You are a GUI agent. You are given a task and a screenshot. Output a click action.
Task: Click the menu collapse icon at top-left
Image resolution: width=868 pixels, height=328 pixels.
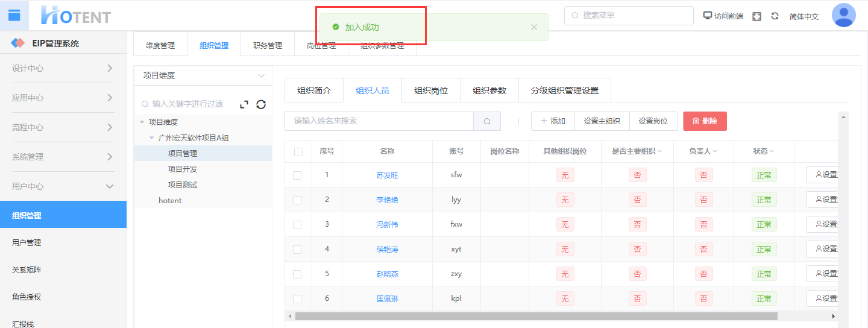click(14, 15)
